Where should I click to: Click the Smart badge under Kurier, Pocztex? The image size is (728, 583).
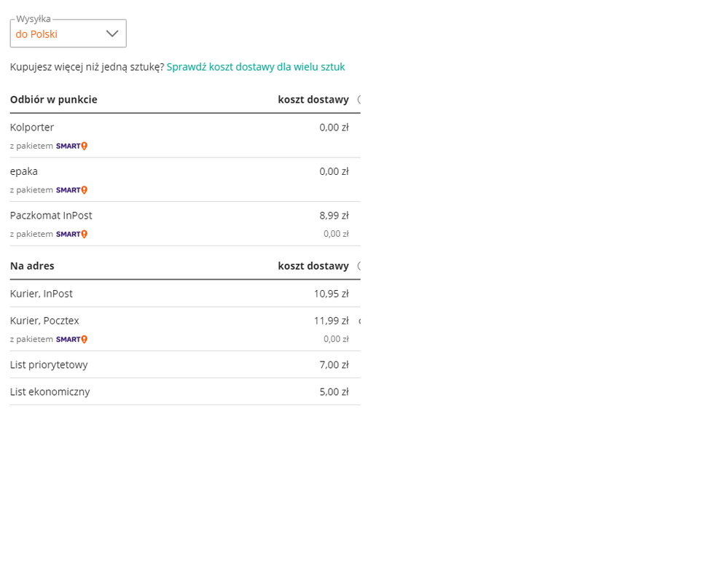[71, 339]
